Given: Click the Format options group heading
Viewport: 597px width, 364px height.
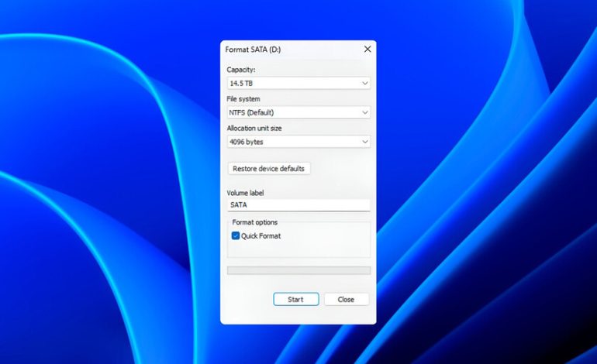Looking at the screenshot, I should coord(255,222).
